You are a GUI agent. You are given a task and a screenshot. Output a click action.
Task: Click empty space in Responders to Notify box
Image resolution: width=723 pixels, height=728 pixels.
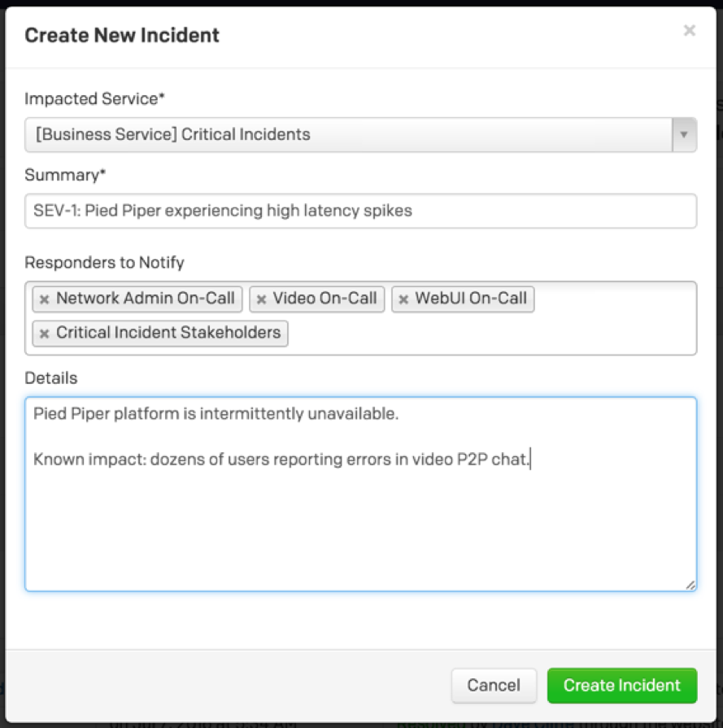(x=488, y=333)
